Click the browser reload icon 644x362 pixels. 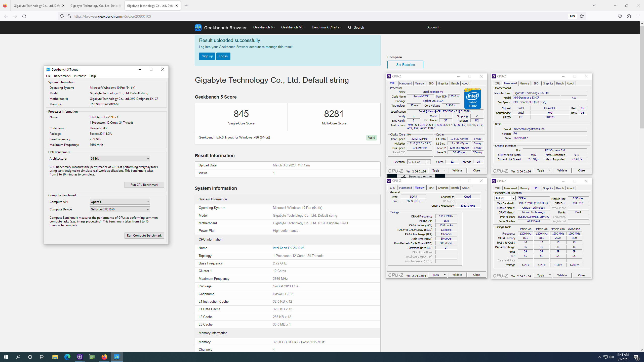point(24,16)
